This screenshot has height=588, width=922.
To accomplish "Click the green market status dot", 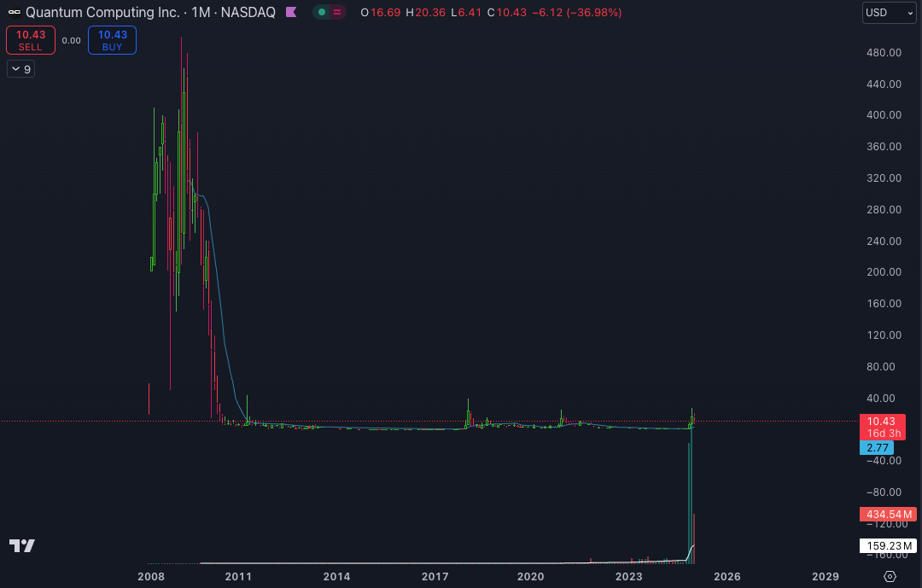I will pyautogui.click(x=322, y=12).
